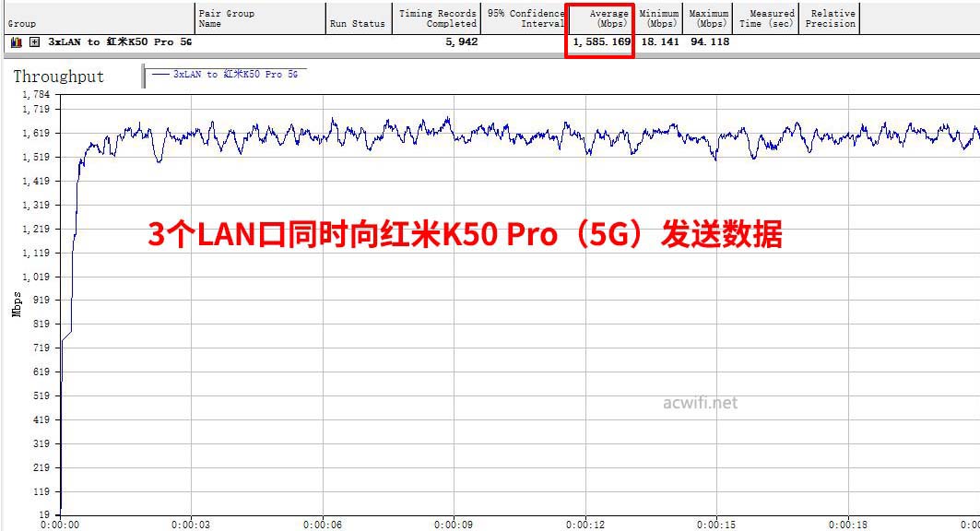Click the 919 value on the Y axis

(41, 300)
